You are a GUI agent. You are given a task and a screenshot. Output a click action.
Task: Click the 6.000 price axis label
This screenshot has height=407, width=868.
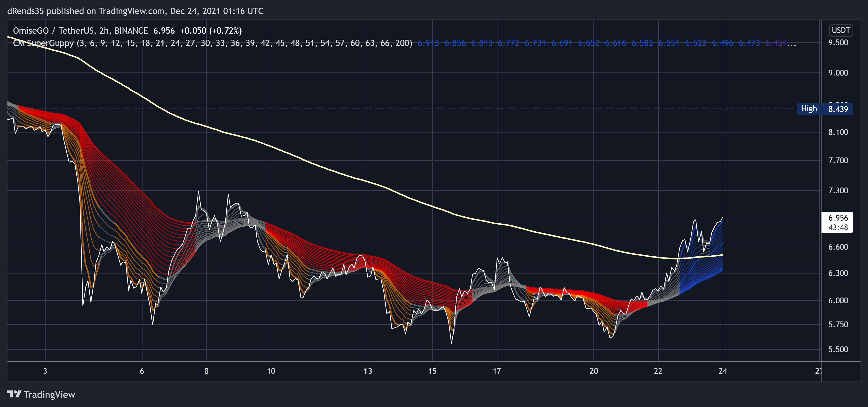[x=838, y=301]
